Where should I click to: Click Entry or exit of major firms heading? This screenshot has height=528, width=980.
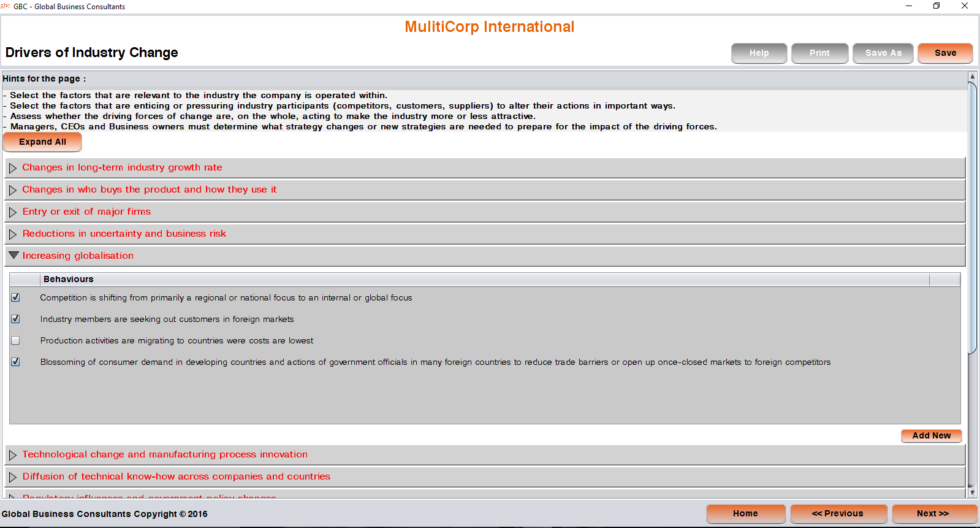click(86, 212)
